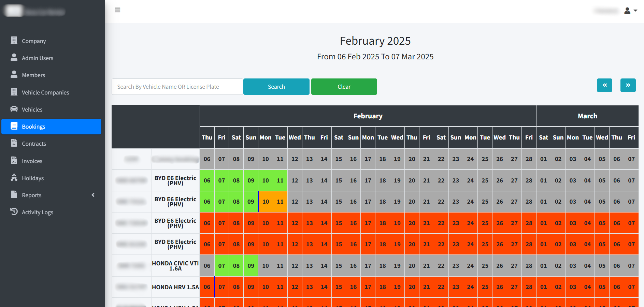Go to previous period with double-left arrow

[x=604, y=85]
